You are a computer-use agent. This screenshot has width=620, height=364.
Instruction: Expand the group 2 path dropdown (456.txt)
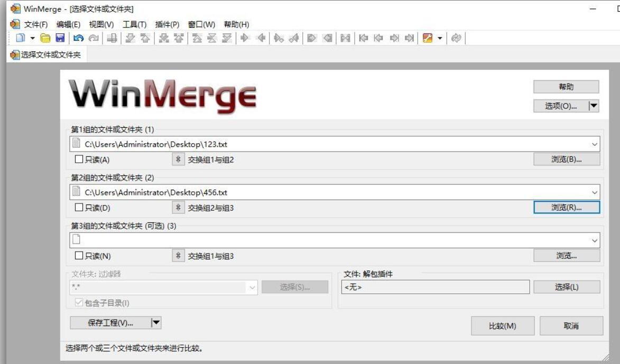[x=594, y=192]
